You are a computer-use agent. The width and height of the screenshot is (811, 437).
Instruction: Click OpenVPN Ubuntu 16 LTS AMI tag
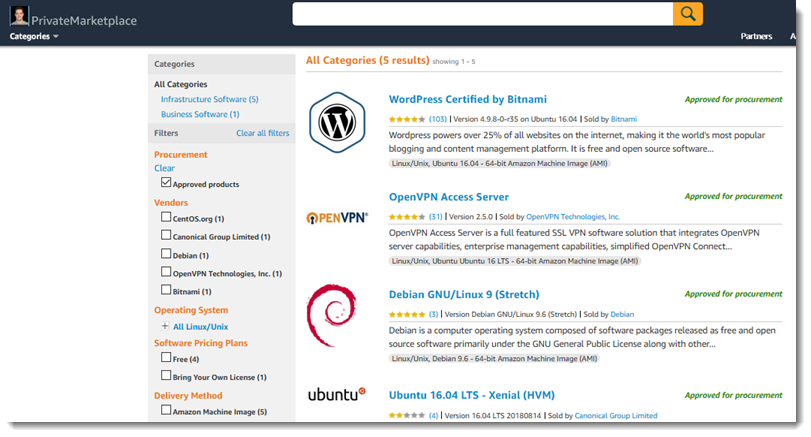coord(515,261)
